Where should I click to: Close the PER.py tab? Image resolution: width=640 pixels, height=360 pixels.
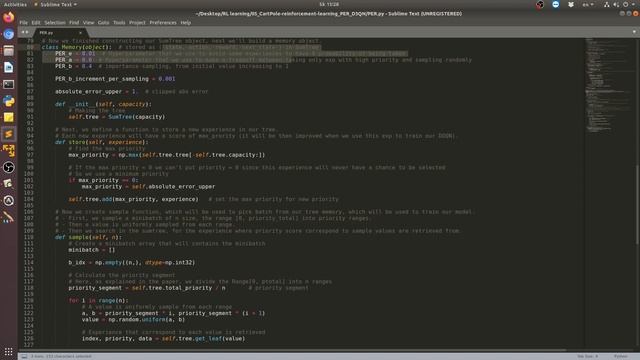pyautogui.click(x=80, y=33)
